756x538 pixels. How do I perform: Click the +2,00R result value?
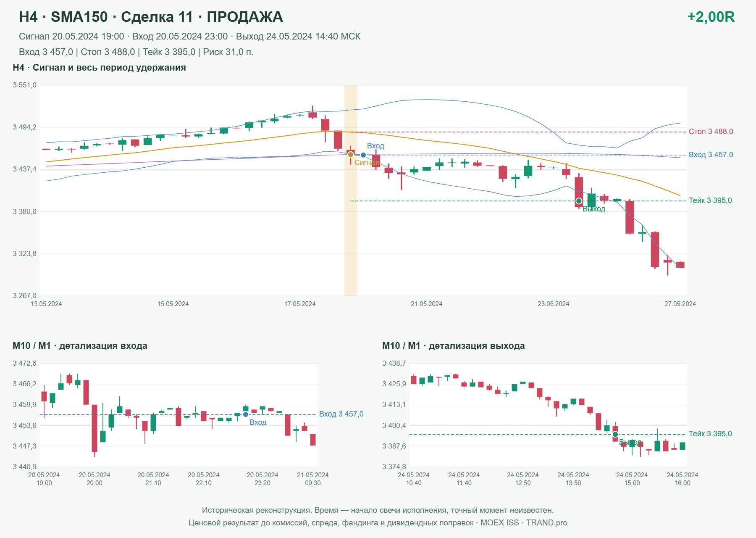[711, 17]
